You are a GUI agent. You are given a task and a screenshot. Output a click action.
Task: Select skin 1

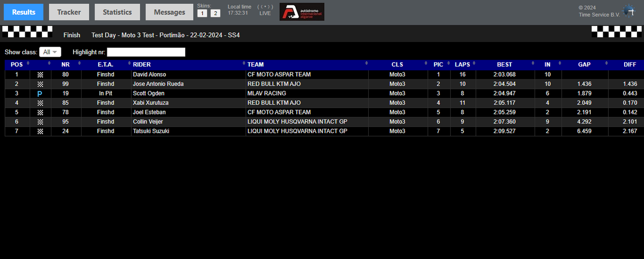202,13
